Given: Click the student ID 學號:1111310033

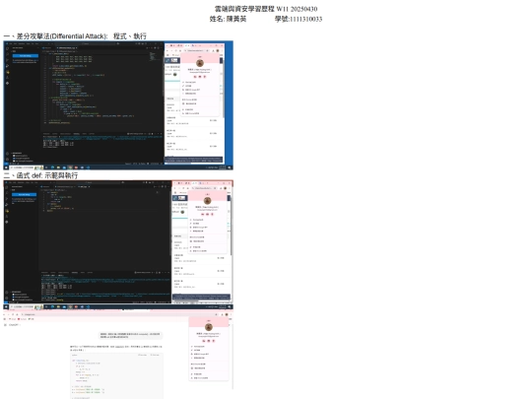Looking at the screenshot, I should click(299, 19).
